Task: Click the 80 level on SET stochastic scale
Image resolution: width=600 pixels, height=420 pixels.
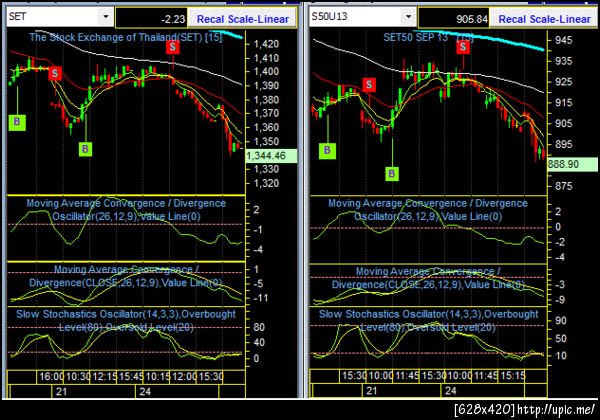Action: pos(259,327)
